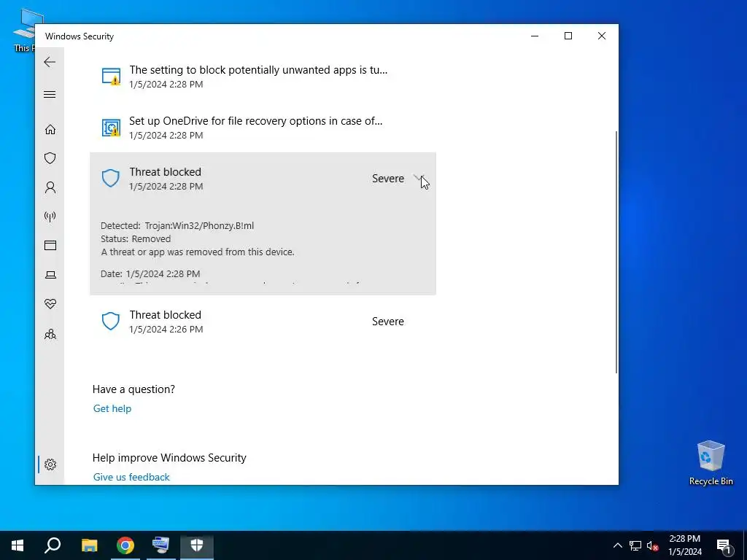Open the hamburger navigation menu

(x=50, y=94)
